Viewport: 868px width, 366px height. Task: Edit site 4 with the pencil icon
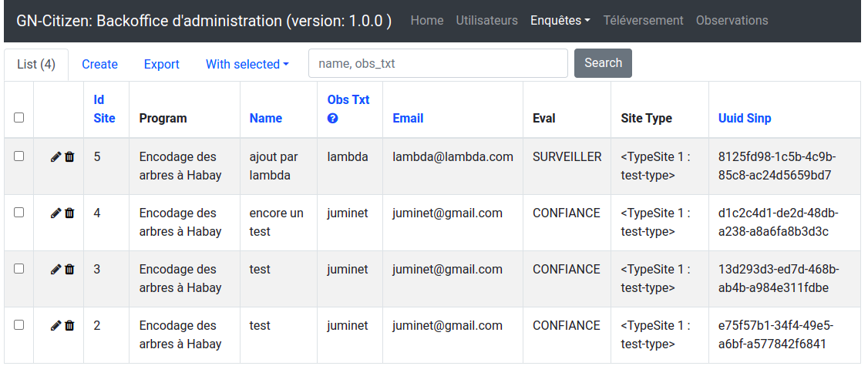click(56, 213)
